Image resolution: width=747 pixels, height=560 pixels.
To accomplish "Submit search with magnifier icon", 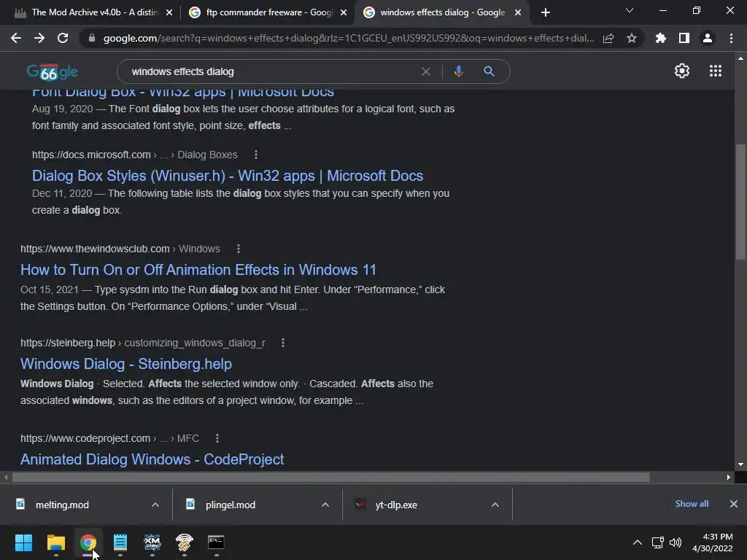I will 489,71.
